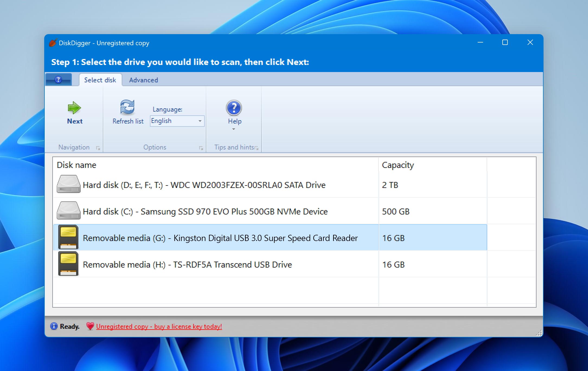Click the Disk name column header
588x371 pixels.
point(216,165)
